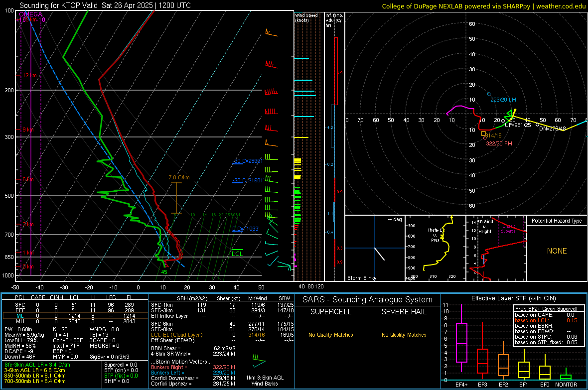Viewport: 588px width, 390px height.
Task: Click the DN=279/48 Corfidi vector label
Action: click(x=553, y=129)
